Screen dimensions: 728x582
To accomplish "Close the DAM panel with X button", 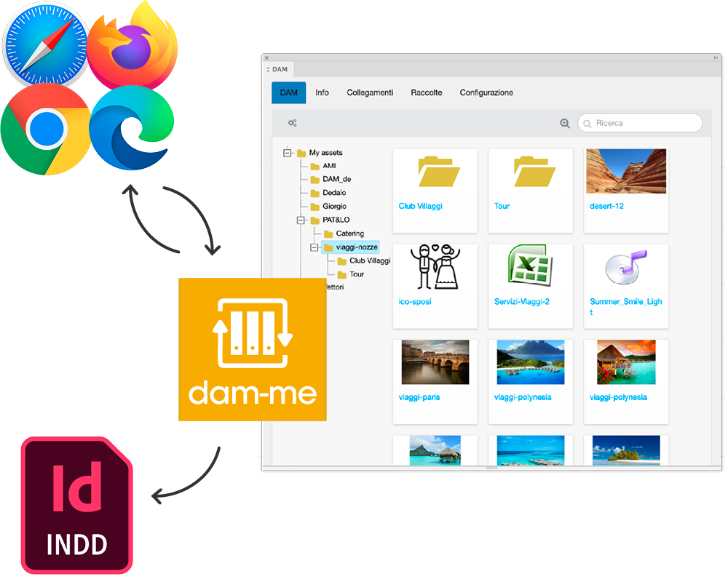I will click(x=266, y=58).
